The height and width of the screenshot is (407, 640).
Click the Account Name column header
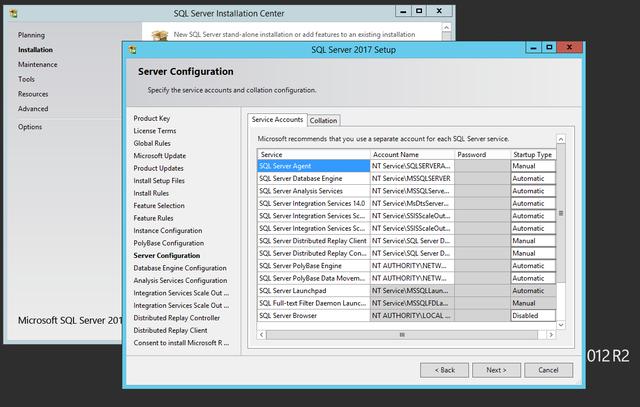click(x=412, y=155)
